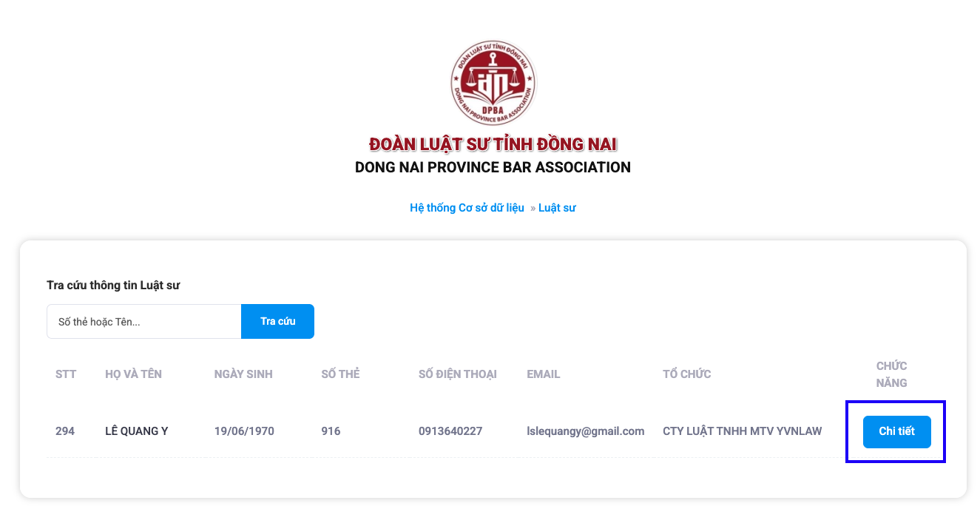The image size is (980, 506).
Task: Click the blue "Tra cứu" search button
Action: [x=277, y=321]
